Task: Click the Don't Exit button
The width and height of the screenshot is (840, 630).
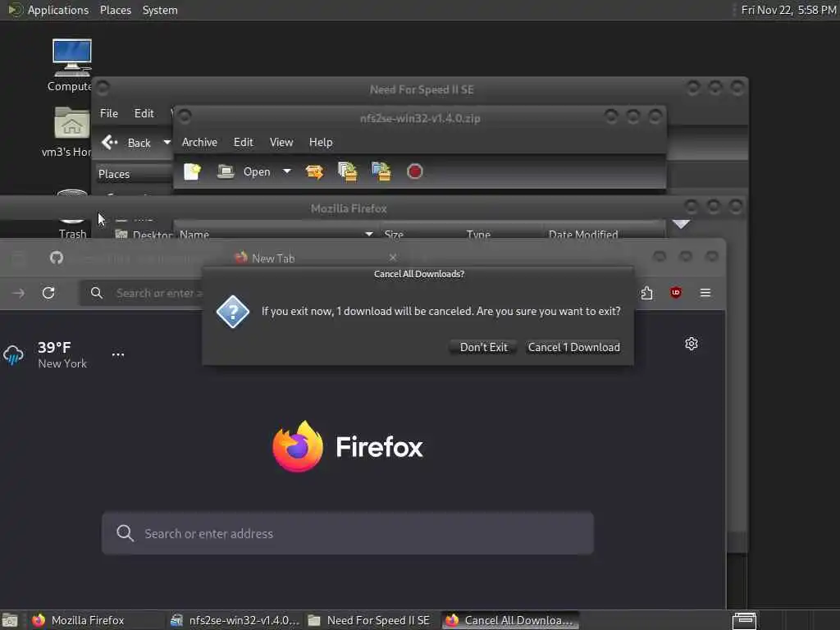Action: pyautogui.click(x=483, y=347)
